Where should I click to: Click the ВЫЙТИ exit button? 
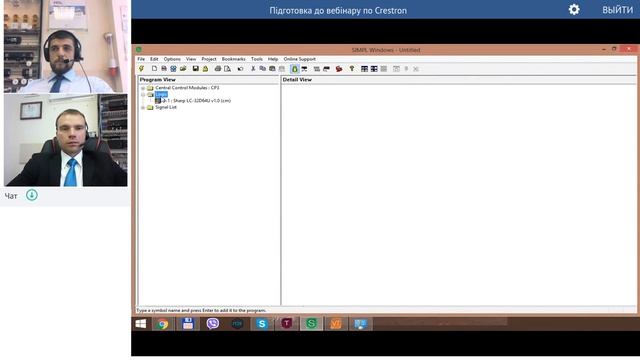click(x=617, y=10)
